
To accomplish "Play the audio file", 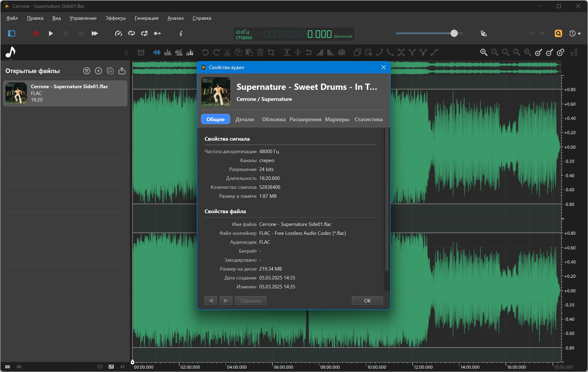I will coord(51,34).
